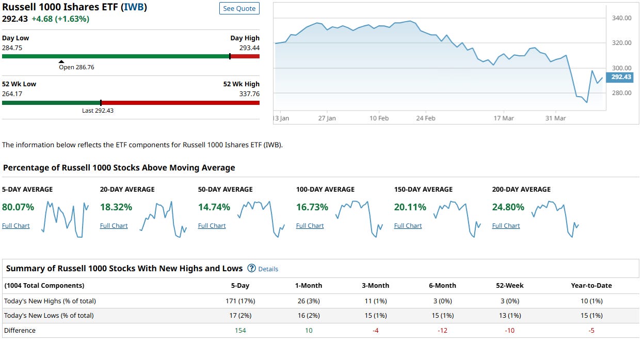This screenshot has height=341, width=644.
Task: Click the Difference row label
Action: 20,331
